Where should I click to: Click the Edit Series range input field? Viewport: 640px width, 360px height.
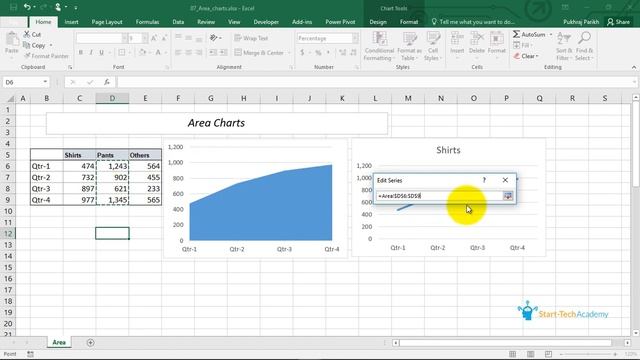[440, 196]
